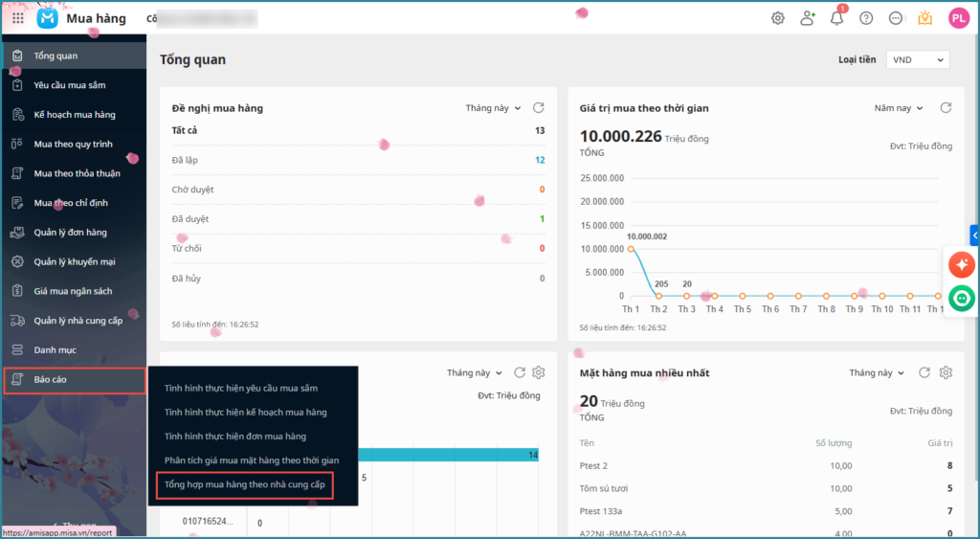The image size is (980, 539).
Task: Click the Chờ duyệt row
Action: (358, 190)
